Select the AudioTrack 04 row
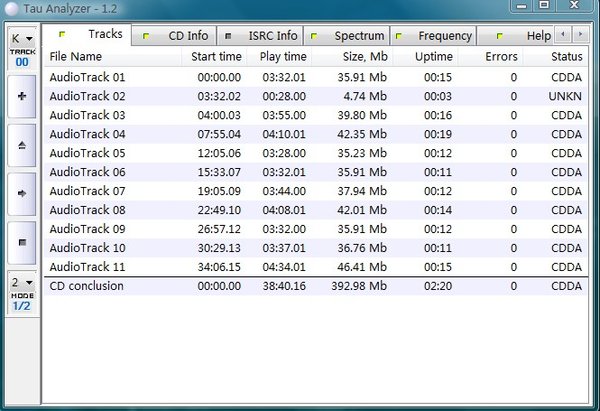The image size is (600, 411). [x=316, y=134]
